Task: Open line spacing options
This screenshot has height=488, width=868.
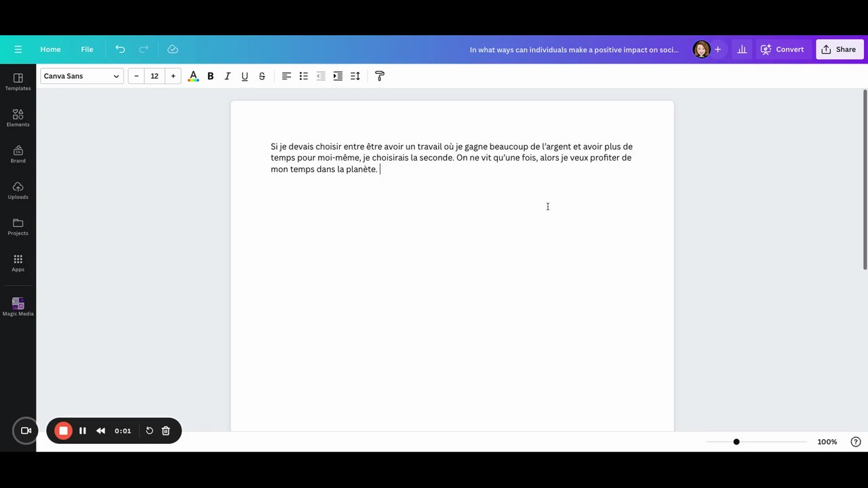Action: coord(355,76)
